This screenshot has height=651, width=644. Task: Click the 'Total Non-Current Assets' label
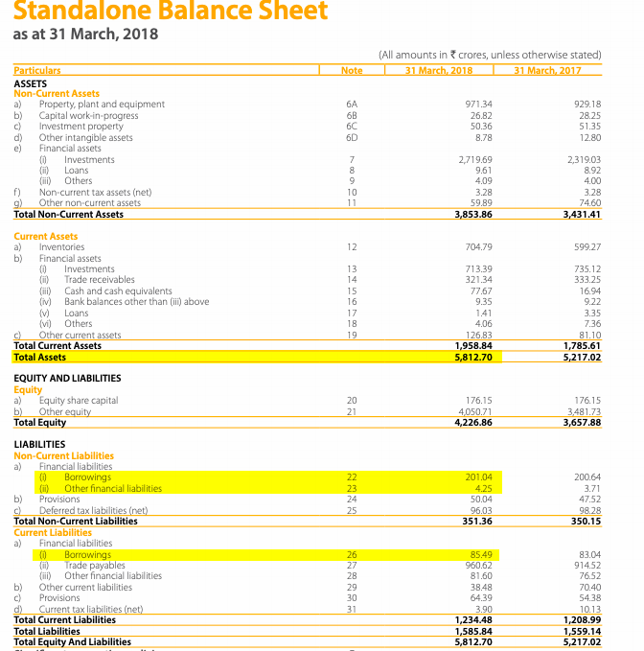pos(68,214)
